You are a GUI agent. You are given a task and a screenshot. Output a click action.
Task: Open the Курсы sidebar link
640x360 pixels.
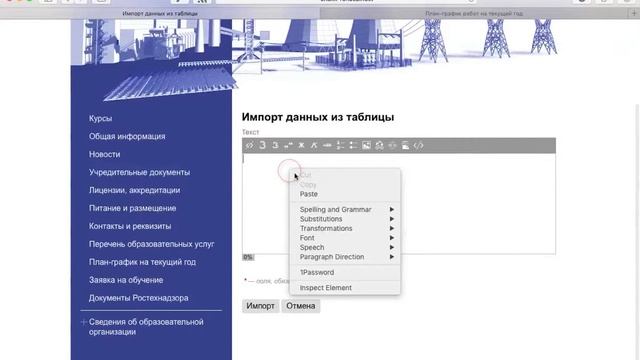click(x=100, y=118)
